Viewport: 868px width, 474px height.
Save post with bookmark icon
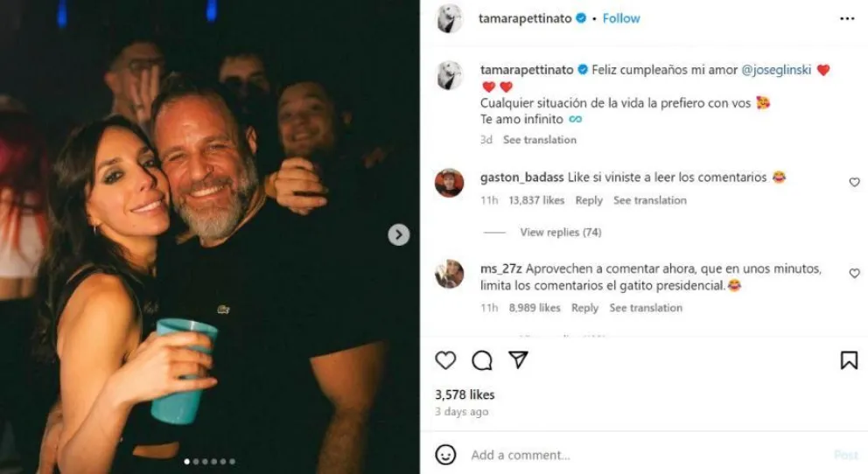point(849,360)
